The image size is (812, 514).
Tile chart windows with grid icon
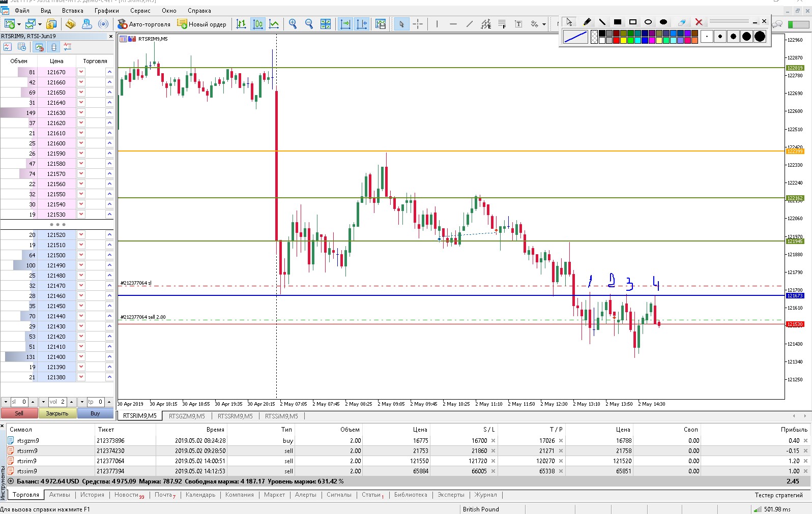click(326, 24)
